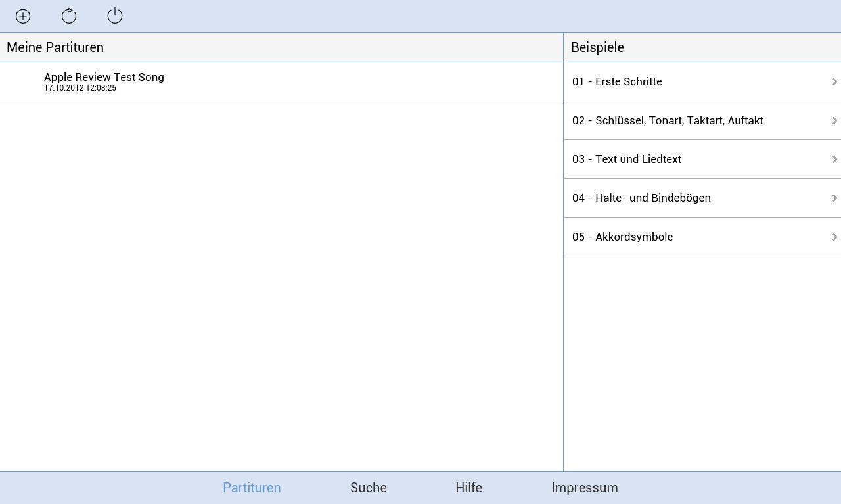Expand chevron for Erste Schritte row
841x504 pixels.
pos(834,81)
